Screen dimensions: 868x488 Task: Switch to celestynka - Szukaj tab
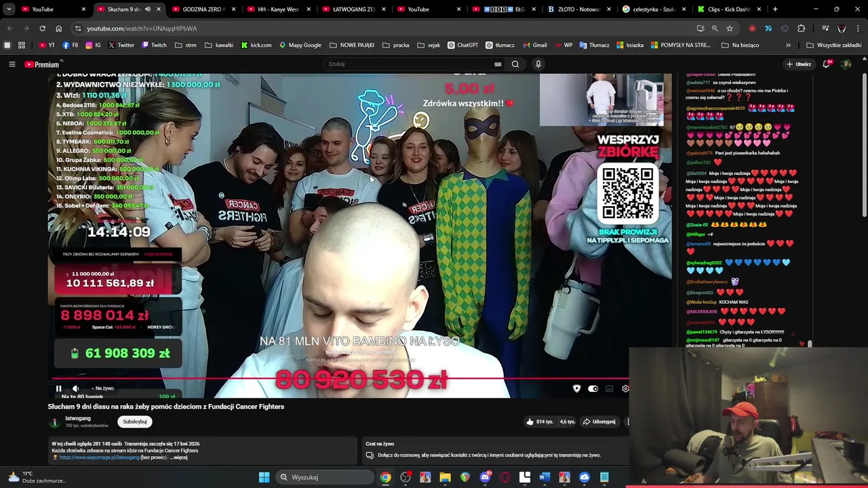pos(652,9)
